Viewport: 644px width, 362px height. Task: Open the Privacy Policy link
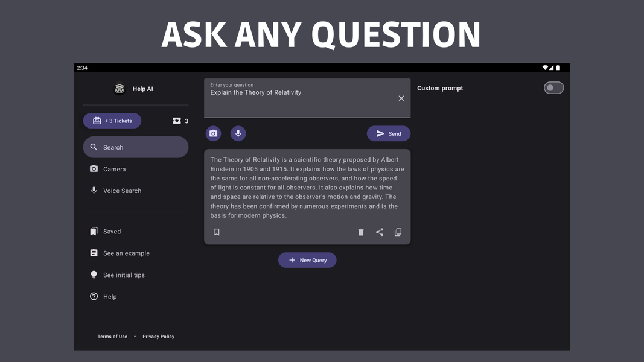coord(158,337)
